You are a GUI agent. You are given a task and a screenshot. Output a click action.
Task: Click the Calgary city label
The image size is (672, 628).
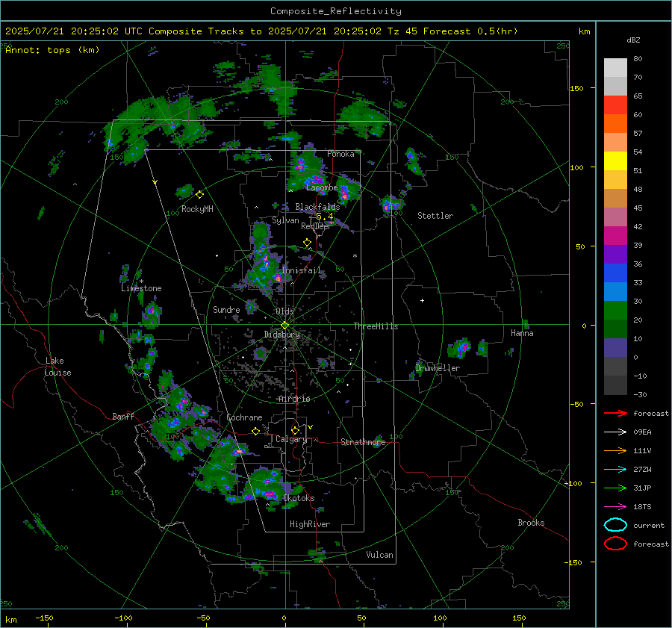click(x=291, y=439)
